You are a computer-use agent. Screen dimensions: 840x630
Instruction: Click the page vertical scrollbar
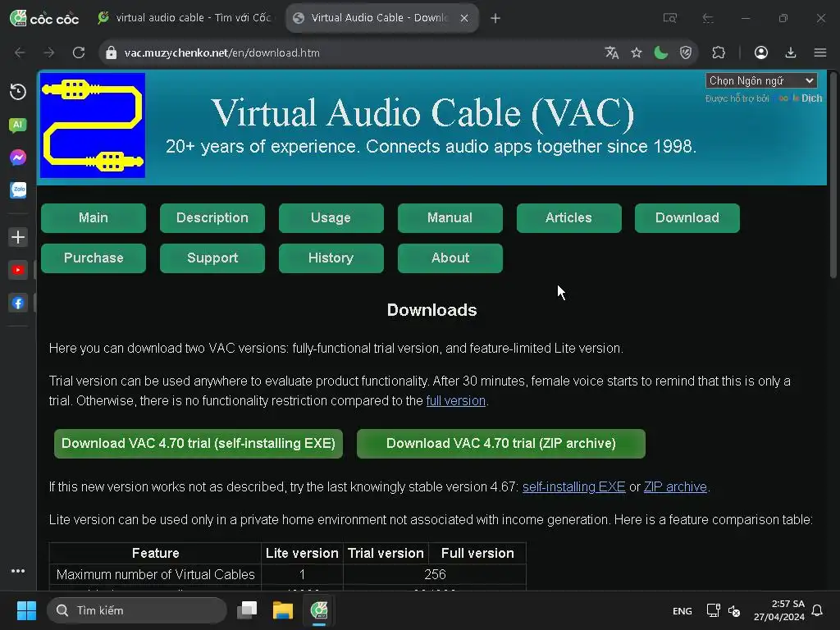(x=833, y=174)
